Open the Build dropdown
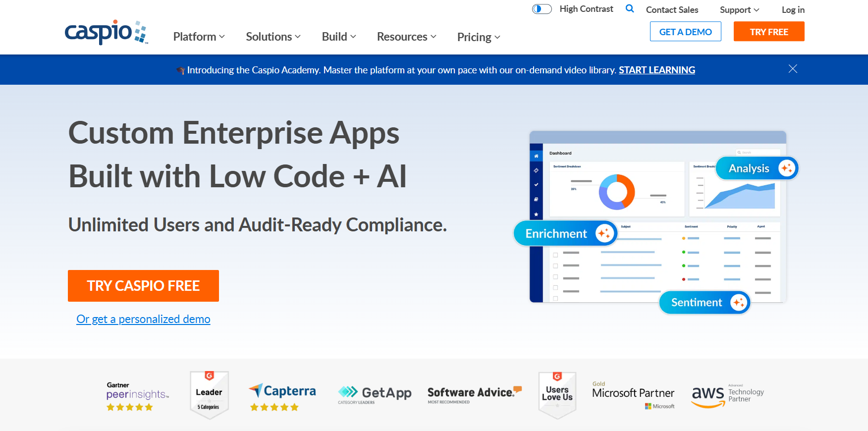Image resolution: width=868 pixels, height=431 pixels. pos(339,37)
